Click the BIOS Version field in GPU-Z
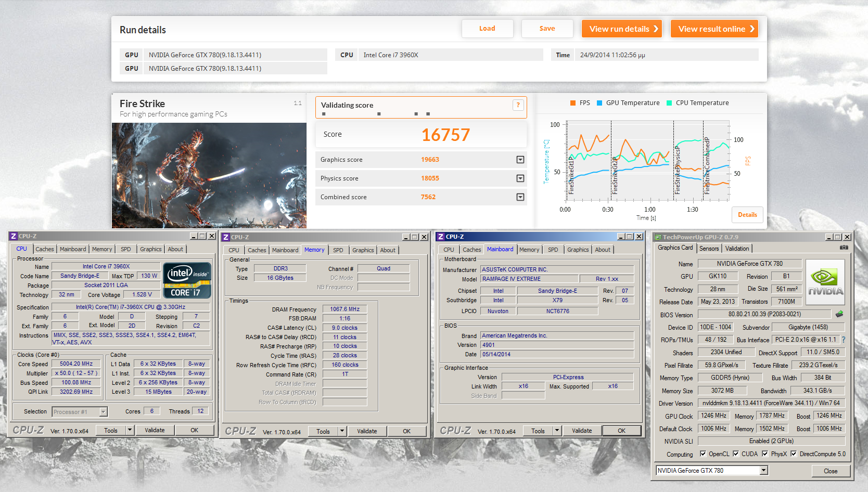The image size is (868, 492). [x=764, y=314]
